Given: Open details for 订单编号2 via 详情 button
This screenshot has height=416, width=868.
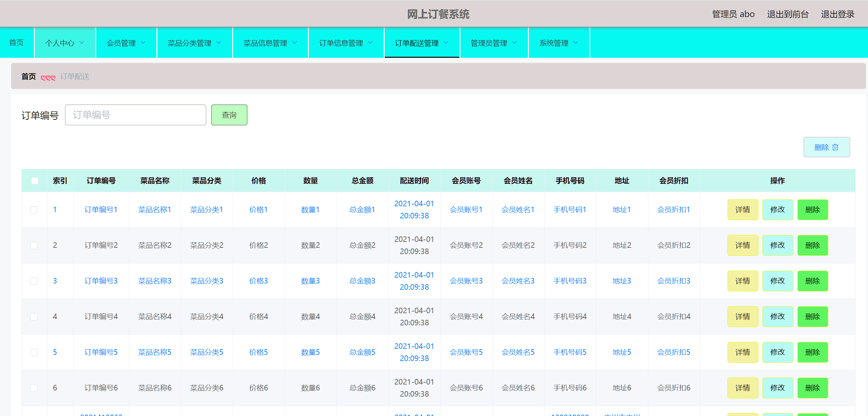Looking at the screenshot, I should pos(742,245).
